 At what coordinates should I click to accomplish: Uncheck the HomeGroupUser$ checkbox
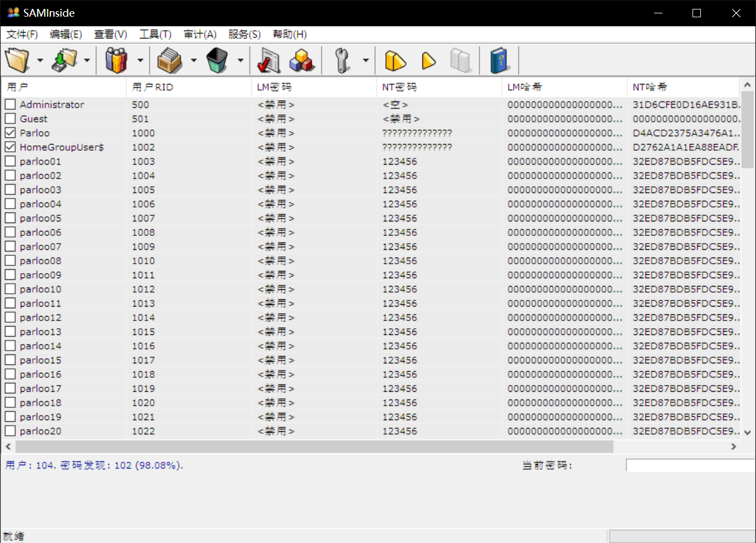click(x=10, y=147)
